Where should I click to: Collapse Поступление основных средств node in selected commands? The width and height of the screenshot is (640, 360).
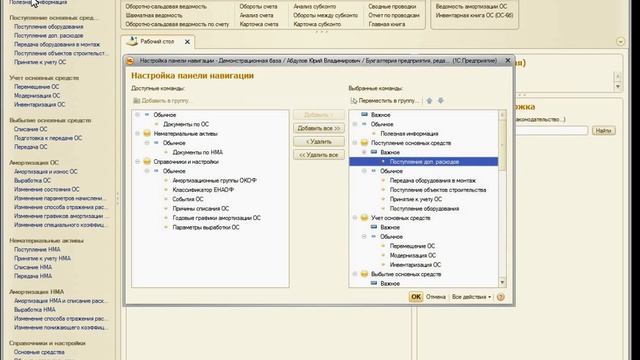[x=355, y=143]
